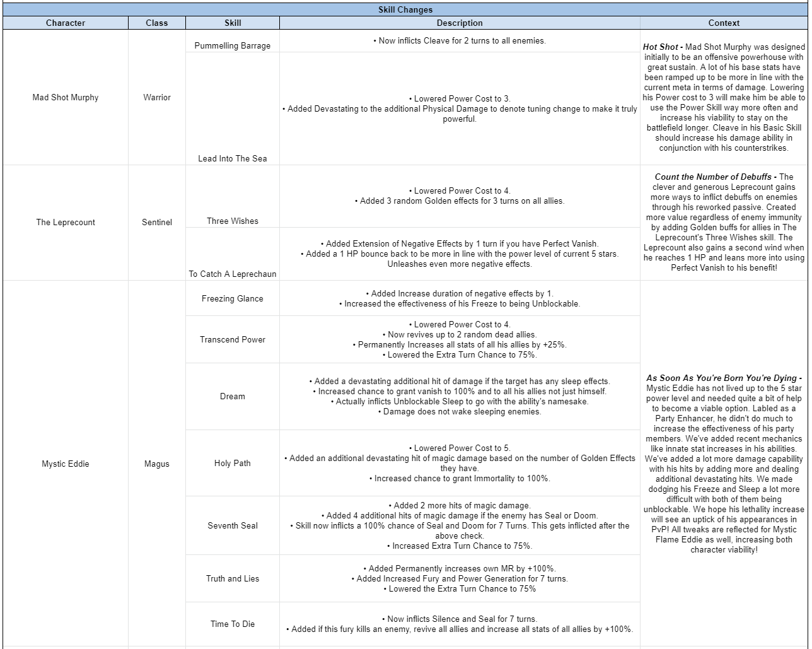Image resolution: width=812 pixels, height=649 pixels.
Task: Select the Lead Into The Sea skill
Action: tap(233, 158)
